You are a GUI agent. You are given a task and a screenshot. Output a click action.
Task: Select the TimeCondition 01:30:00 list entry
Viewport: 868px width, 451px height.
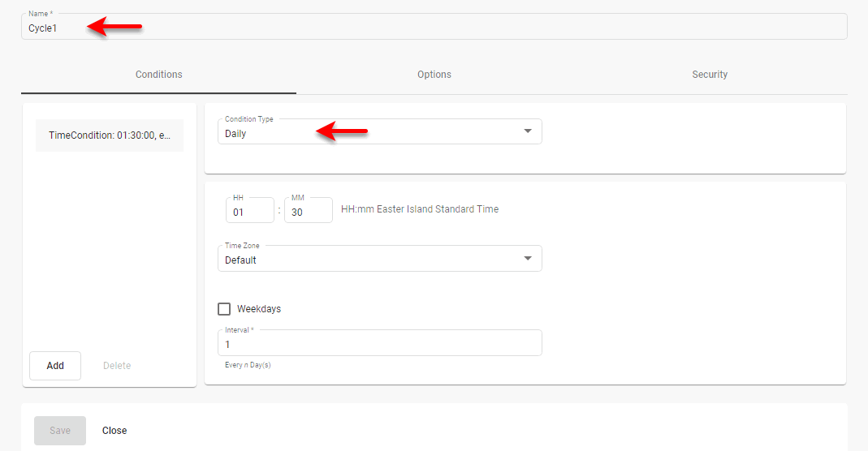tap(110, 135)
